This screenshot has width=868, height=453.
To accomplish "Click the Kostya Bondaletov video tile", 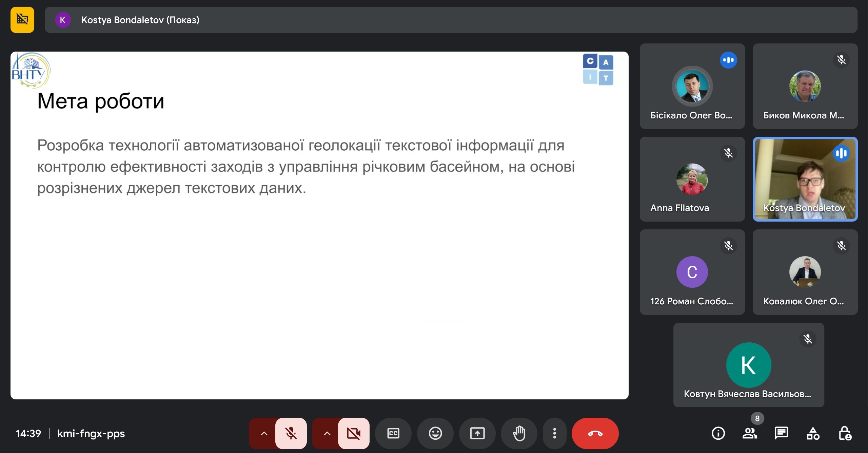I will 805,179.
